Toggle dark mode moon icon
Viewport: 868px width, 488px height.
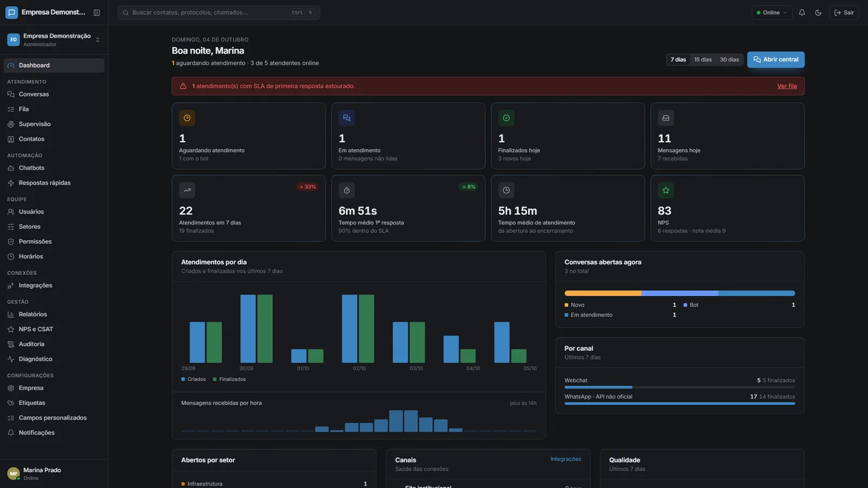818,12
